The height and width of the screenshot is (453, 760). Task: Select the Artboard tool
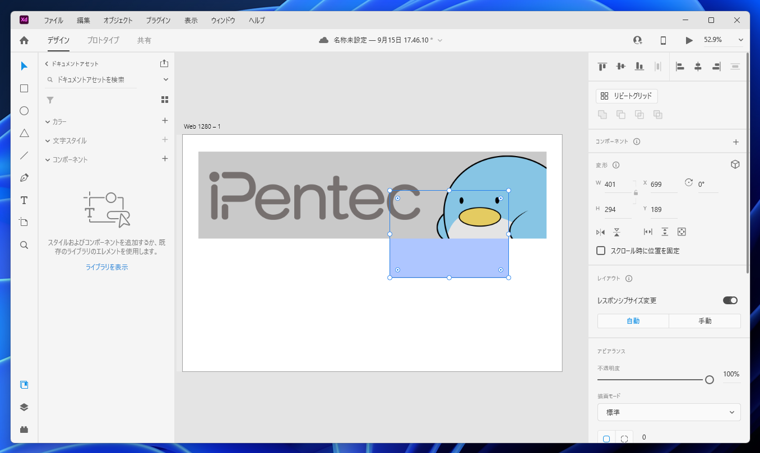tap(24, 222)
